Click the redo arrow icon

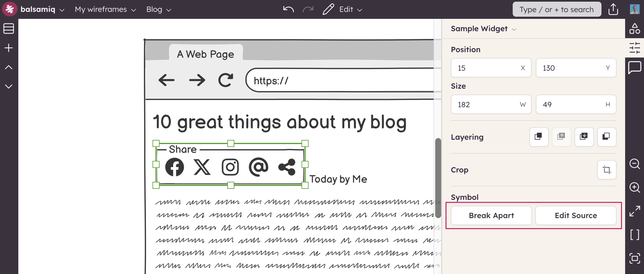[x=308, y=9]
